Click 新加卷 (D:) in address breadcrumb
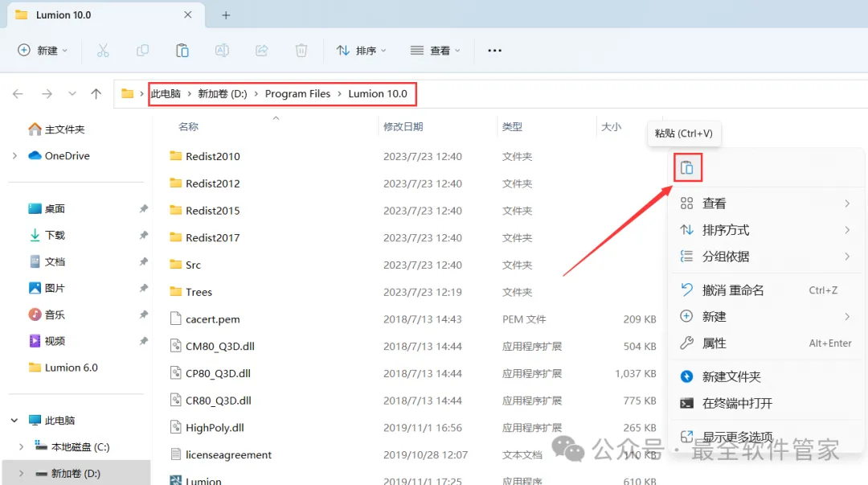 click(223, 93)
